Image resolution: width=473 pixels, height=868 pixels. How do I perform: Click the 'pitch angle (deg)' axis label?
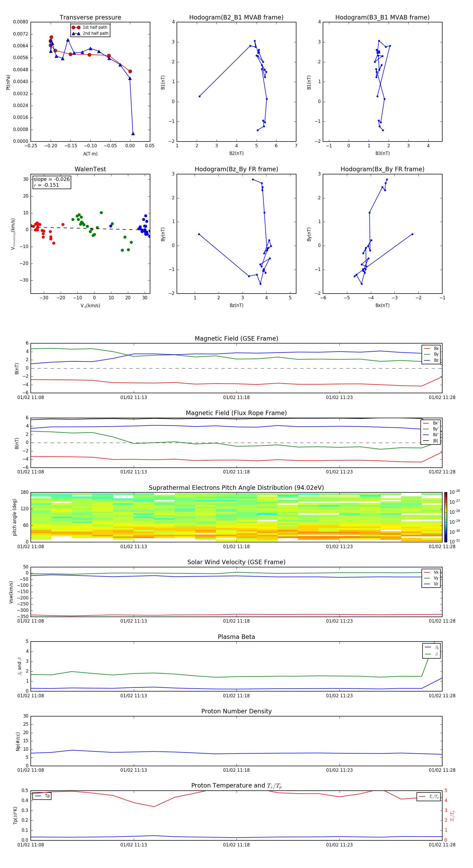(14, 517)
